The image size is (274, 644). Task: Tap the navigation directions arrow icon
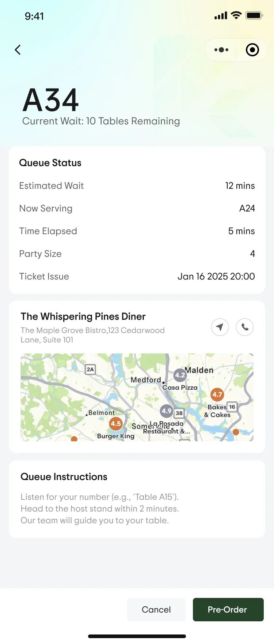point(220,327)
